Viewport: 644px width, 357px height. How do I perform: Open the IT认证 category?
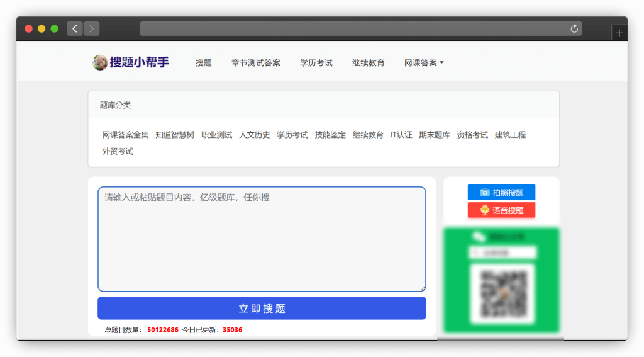401,135
